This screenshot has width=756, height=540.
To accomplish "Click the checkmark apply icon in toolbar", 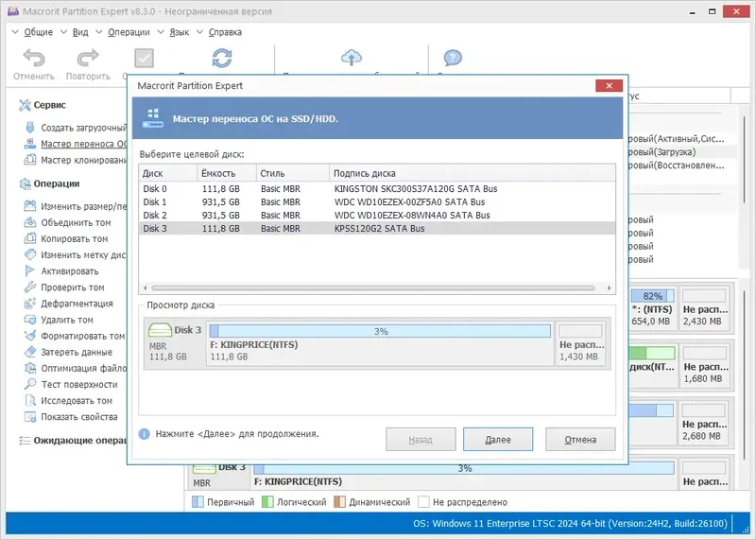I will click(144, 59).
